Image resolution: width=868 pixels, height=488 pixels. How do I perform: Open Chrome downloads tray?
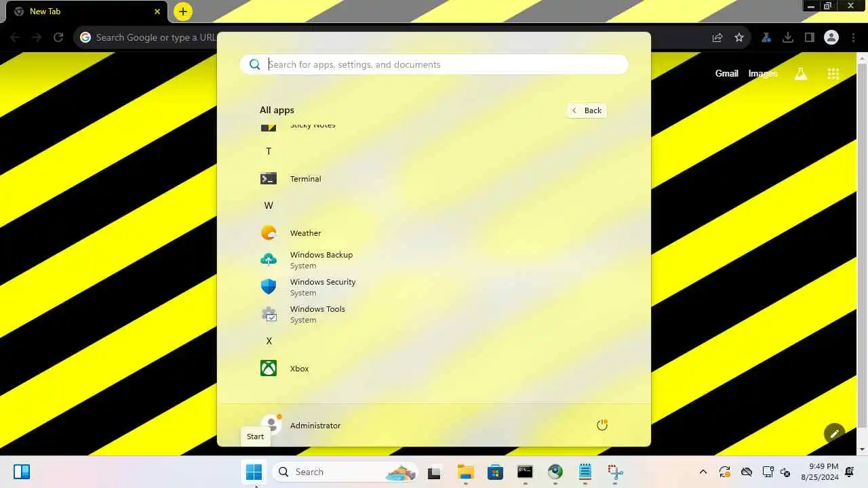click(788, 37)
